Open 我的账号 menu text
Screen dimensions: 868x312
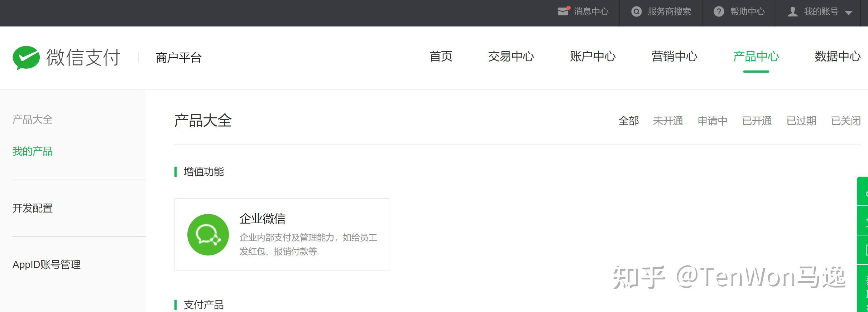tap(821, 12)
